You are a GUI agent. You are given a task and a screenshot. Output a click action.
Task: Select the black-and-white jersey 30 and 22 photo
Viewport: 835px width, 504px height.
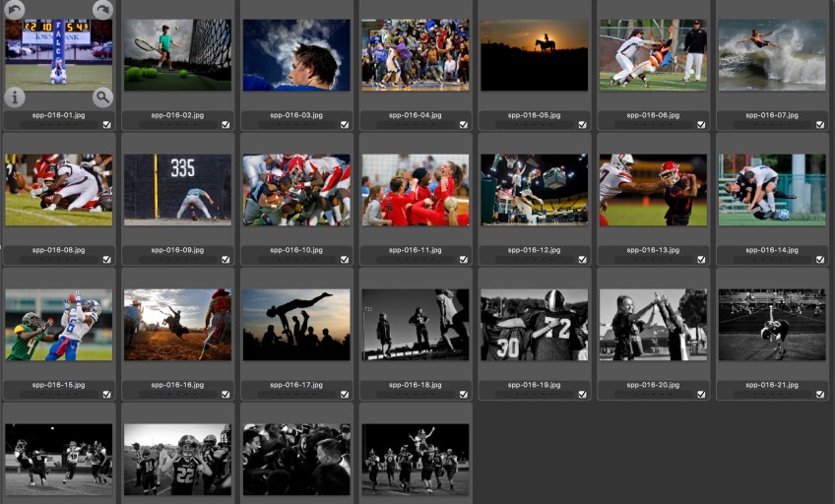point(533,324)
